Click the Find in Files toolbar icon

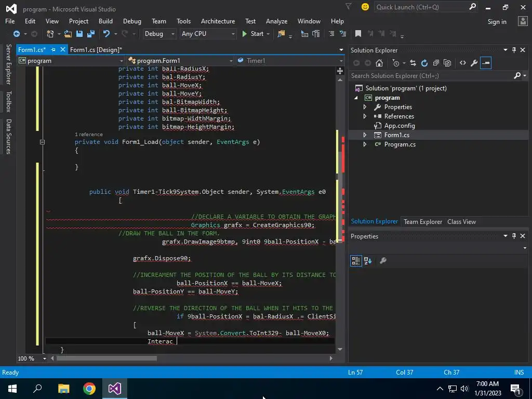click(x=281, y=34)
